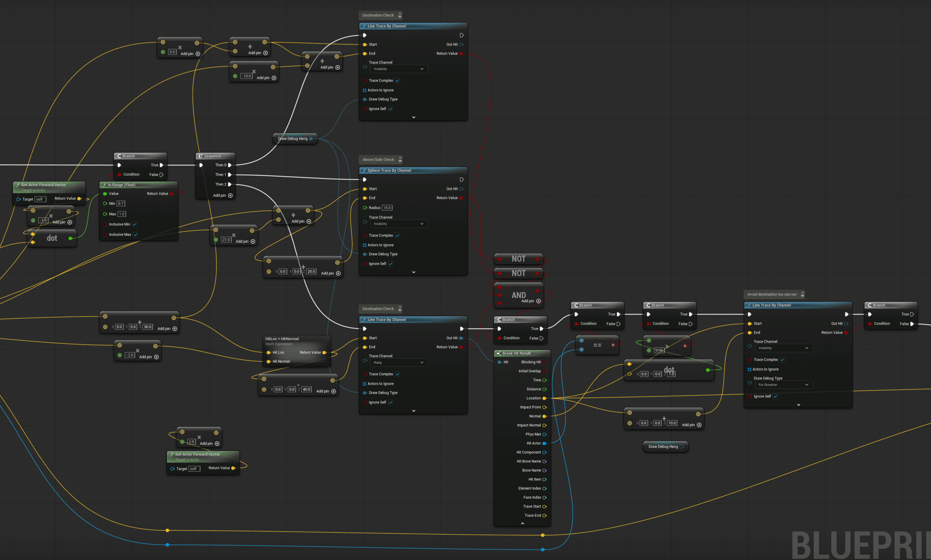Click the Break Hit Result struct icon

(x=499, y=353)
